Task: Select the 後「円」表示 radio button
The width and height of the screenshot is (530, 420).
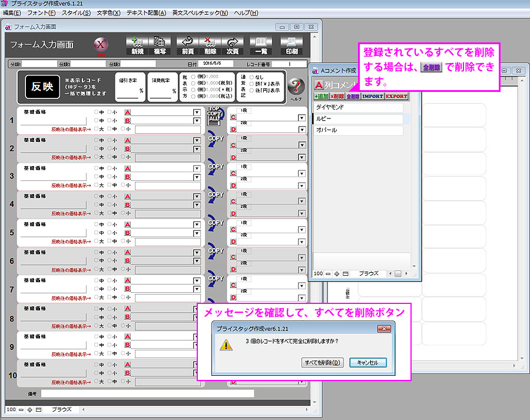Action: [x=253, y=91]
